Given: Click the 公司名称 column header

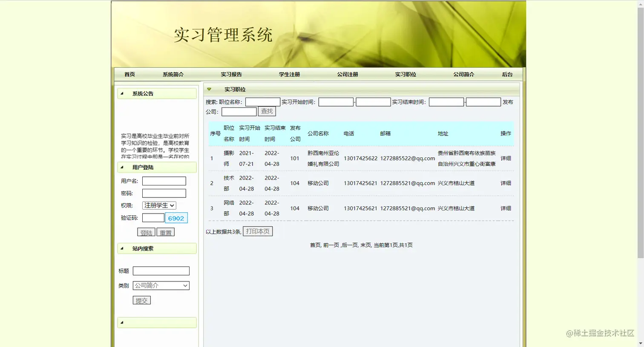Looking at the screenshot, I should [318, 133].
